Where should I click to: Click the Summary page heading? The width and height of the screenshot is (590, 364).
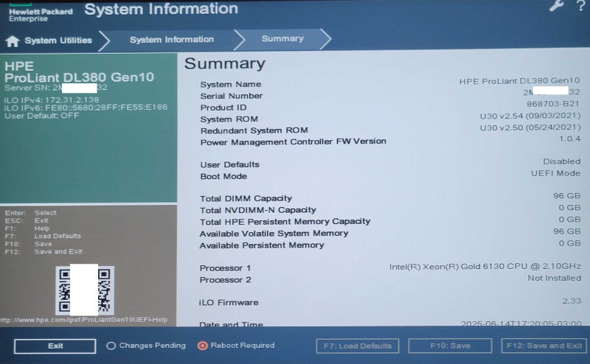[x=225, y=63]
